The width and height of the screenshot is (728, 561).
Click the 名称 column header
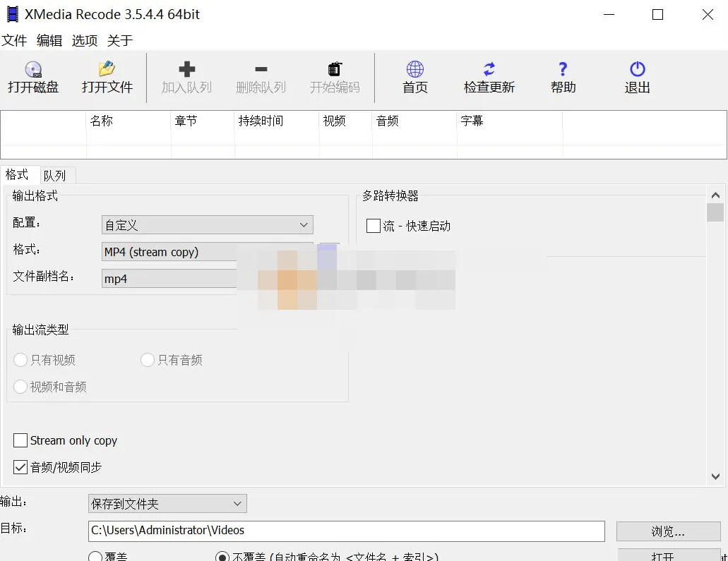coord(129,121)
